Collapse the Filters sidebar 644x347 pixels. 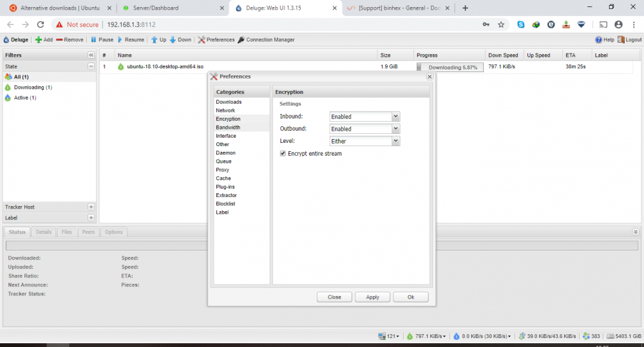(x=91, y=55)
